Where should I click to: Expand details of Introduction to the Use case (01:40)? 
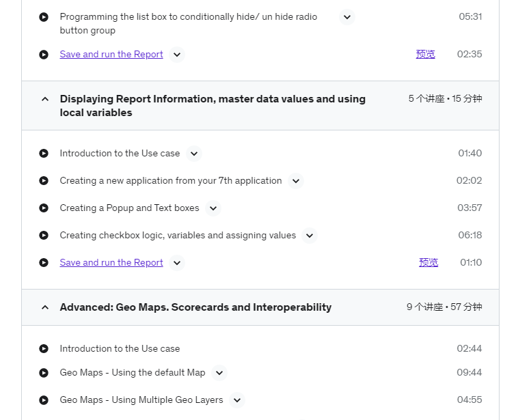pos(194,154)
